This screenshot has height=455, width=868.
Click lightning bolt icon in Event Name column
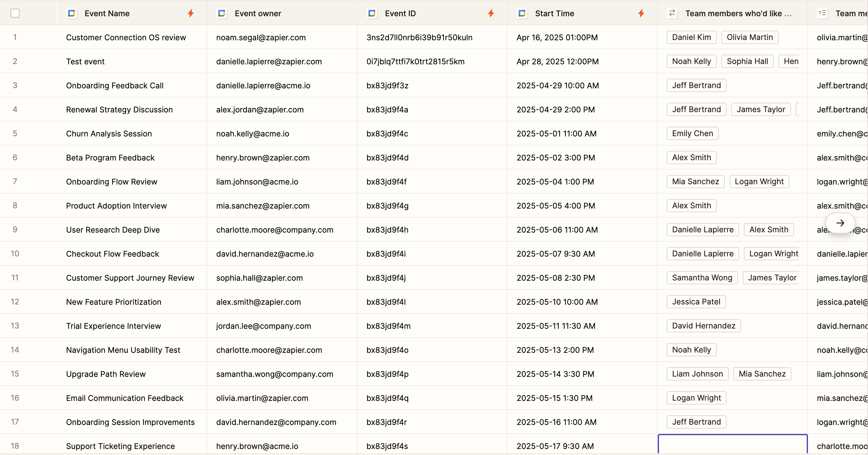point(191,14)
